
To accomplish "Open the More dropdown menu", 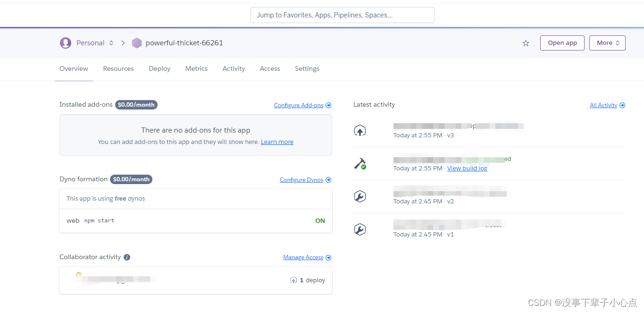I will pyautogui.click(x=607, y=43).
